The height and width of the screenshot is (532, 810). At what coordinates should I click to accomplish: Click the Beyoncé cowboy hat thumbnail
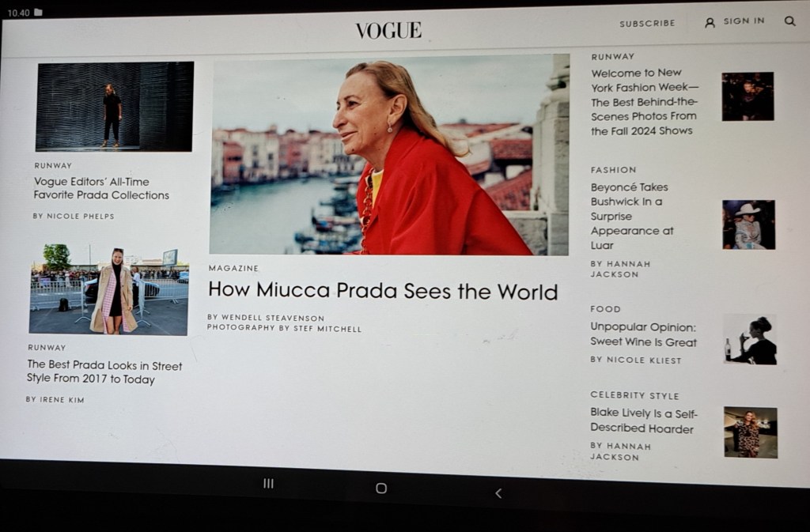[x=748, y=224]
